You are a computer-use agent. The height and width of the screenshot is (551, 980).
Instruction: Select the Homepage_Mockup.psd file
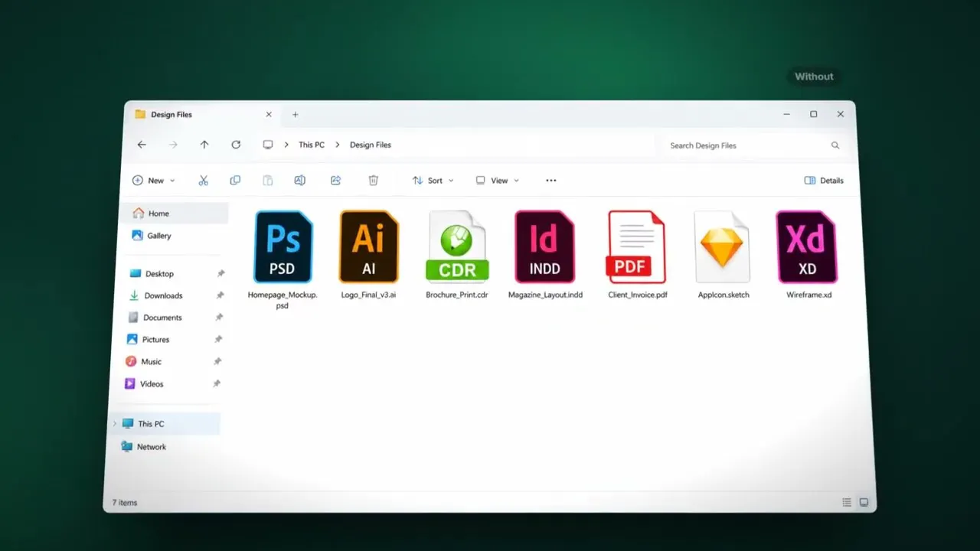[283, 259]
